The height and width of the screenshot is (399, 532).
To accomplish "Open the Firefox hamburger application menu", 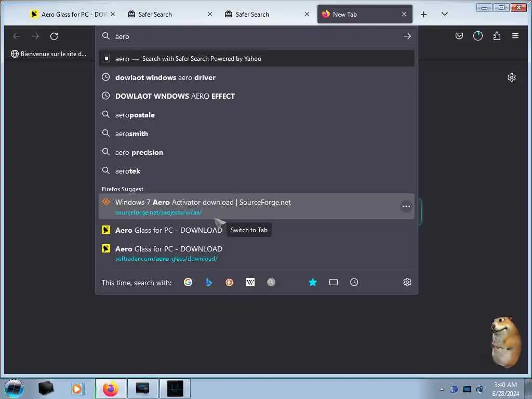I will (x=515, y=36).
